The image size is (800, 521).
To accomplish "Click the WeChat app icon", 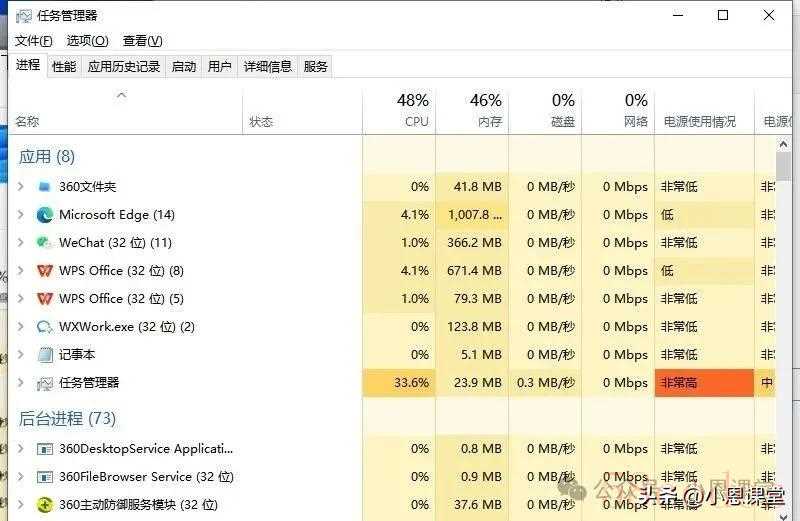I will [x=44, y=242].
